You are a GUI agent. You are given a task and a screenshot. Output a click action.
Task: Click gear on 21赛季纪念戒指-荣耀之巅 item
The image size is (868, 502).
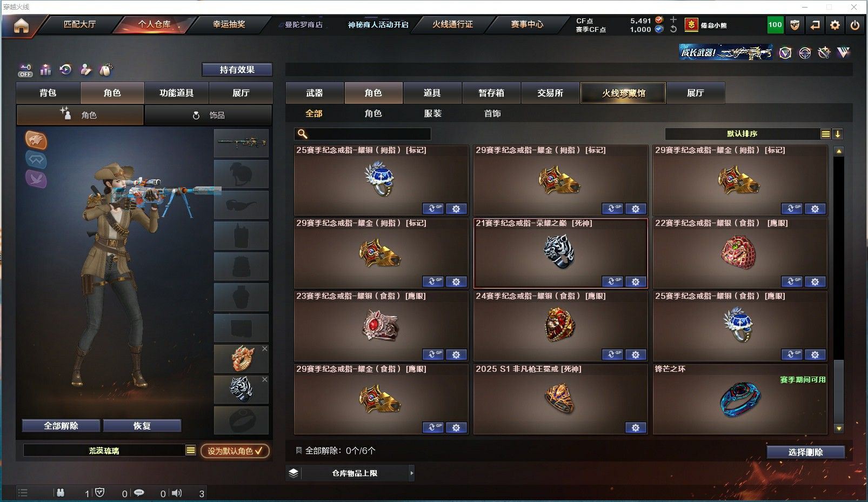tap(636, 282)
